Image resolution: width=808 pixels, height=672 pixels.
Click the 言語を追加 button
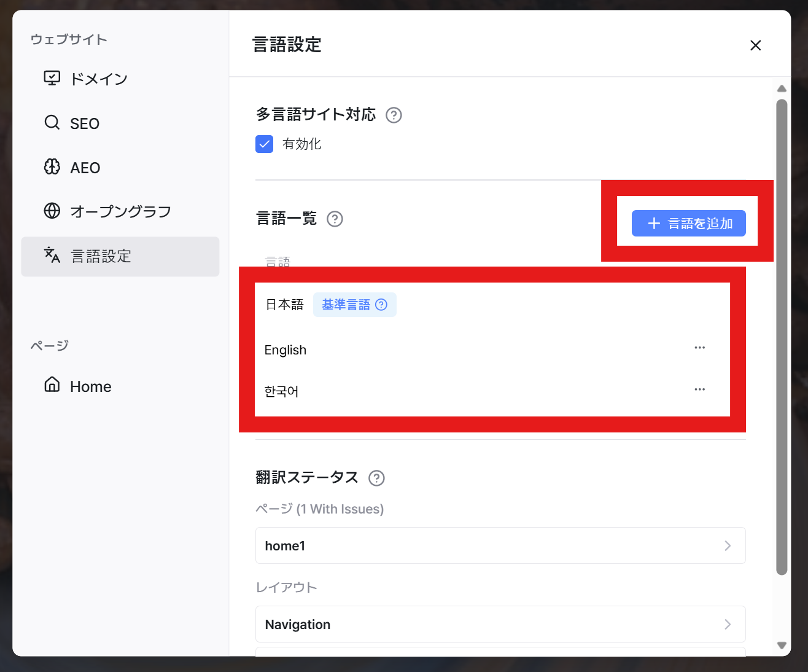point(688,224)
